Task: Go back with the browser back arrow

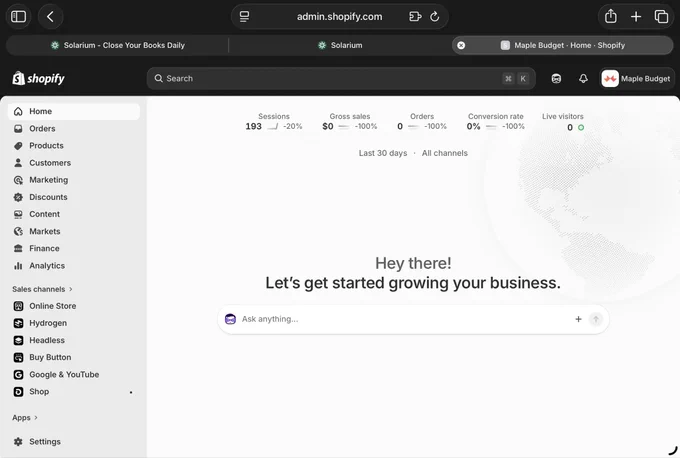Action: 50,16
